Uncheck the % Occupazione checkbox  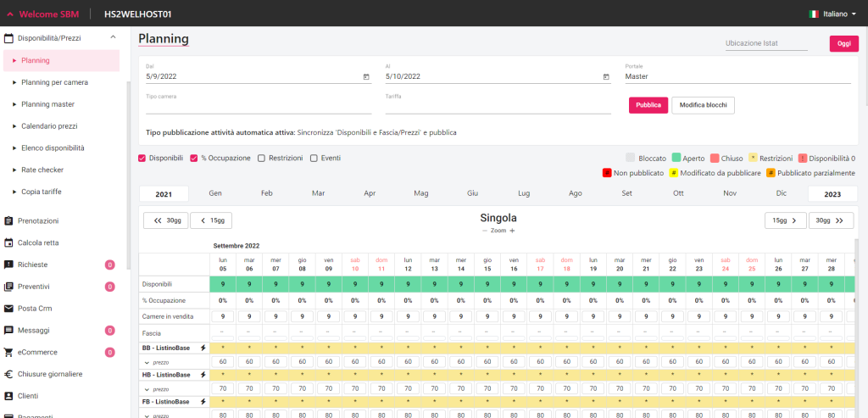(x=194, y=159)
